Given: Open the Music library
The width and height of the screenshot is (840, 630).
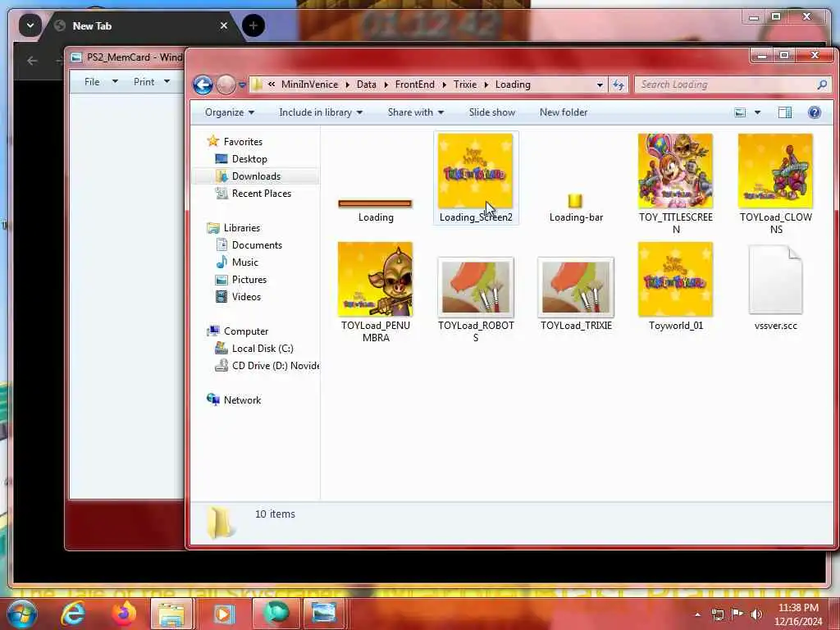Looking at the screenshot, I should [244, 262].
